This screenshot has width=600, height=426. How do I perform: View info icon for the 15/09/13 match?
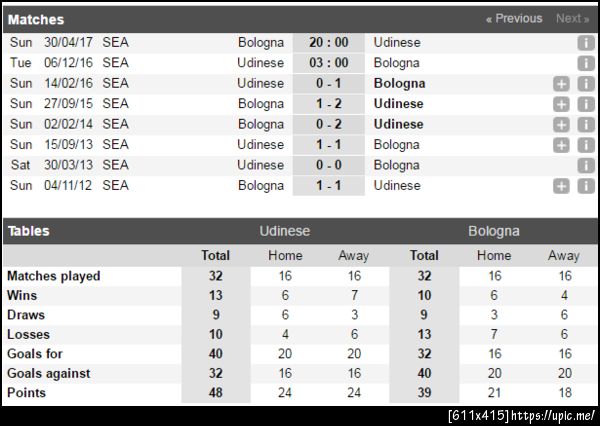click(586, 145)
